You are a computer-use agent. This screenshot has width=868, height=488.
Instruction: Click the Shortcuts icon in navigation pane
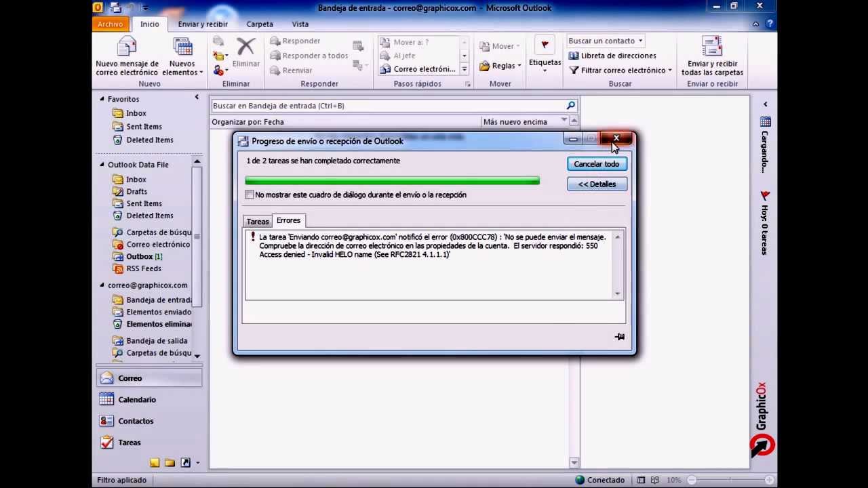185,463
